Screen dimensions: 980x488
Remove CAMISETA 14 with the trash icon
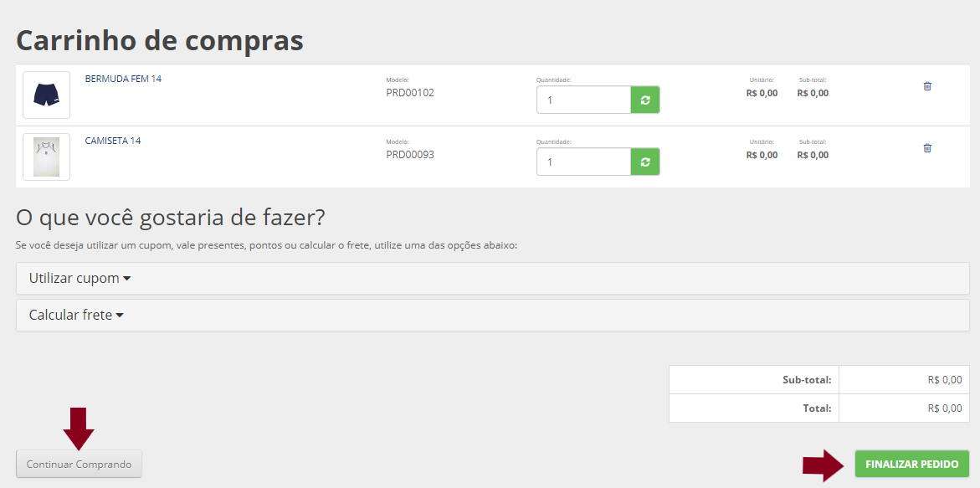pos(927,148)
